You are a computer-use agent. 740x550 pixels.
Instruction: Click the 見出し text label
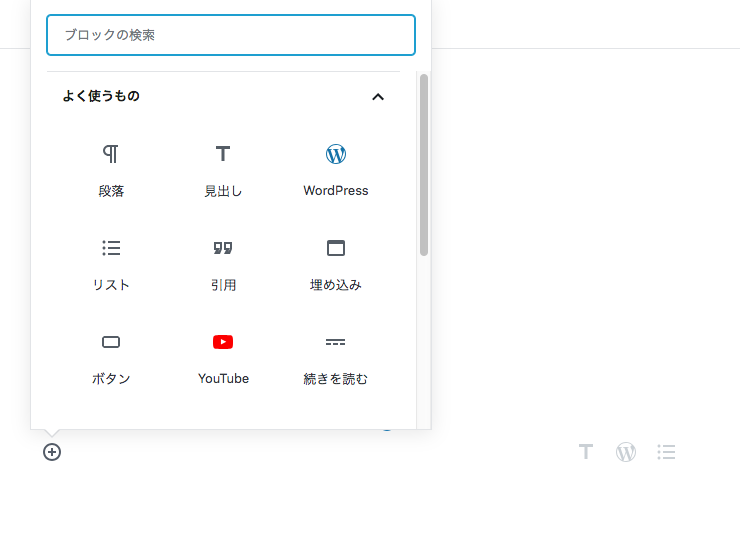coord(223,191)
